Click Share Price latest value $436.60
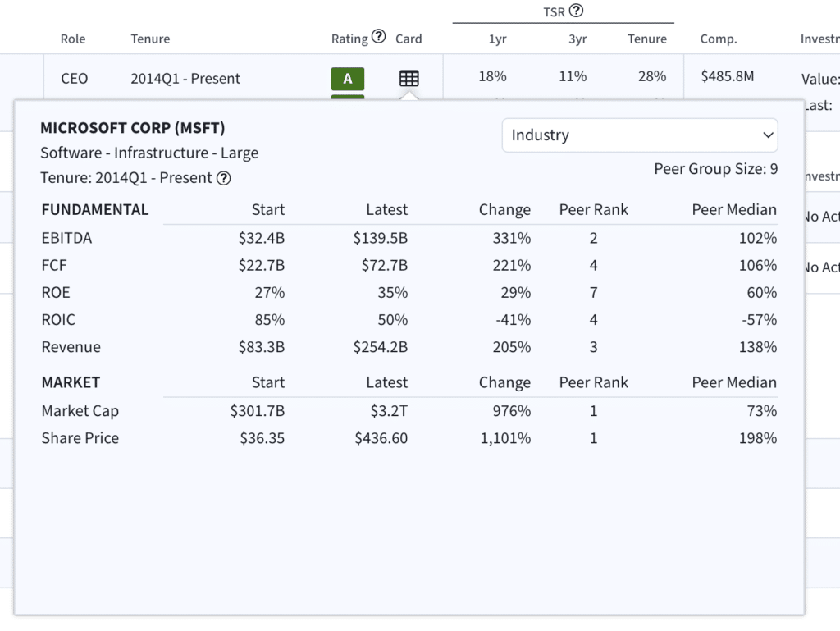This screenshot has width=840, height=631. click(x=381, y=438)
